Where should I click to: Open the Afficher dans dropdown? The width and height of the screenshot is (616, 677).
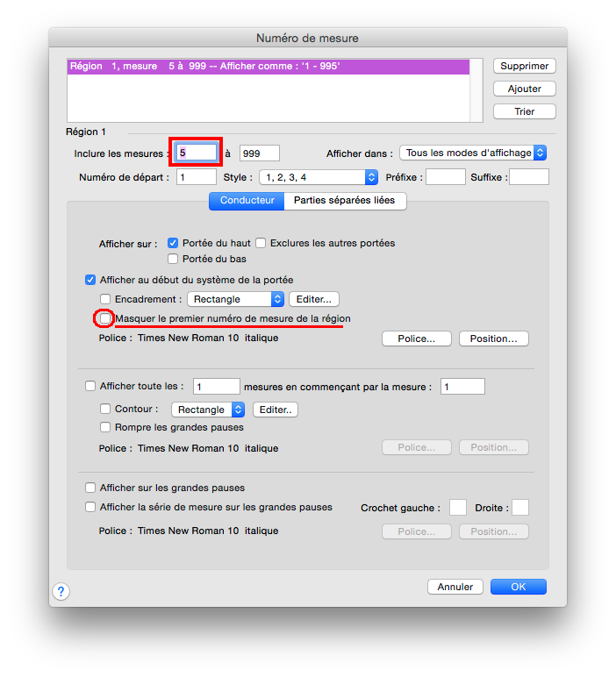(473, 153)
